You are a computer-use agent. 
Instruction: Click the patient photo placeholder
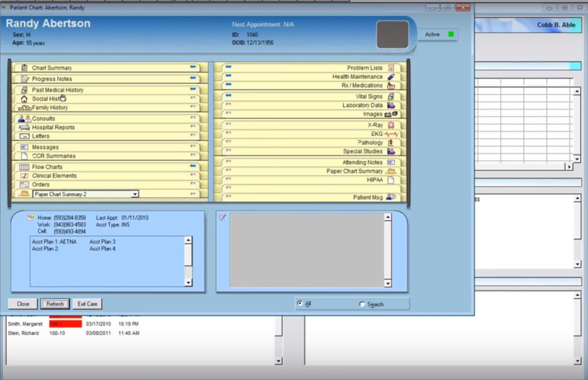pyautogui.click(x=393, y=34)
